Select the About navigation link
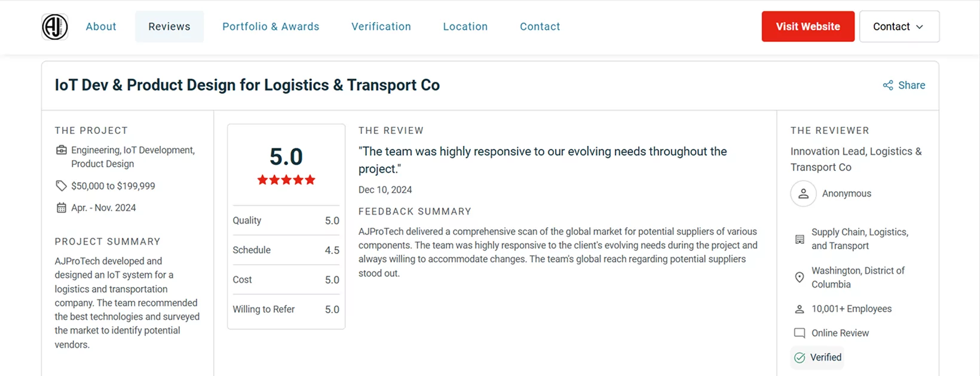The image size is (980, 376). pyautogui.click(x=101, y=26)
